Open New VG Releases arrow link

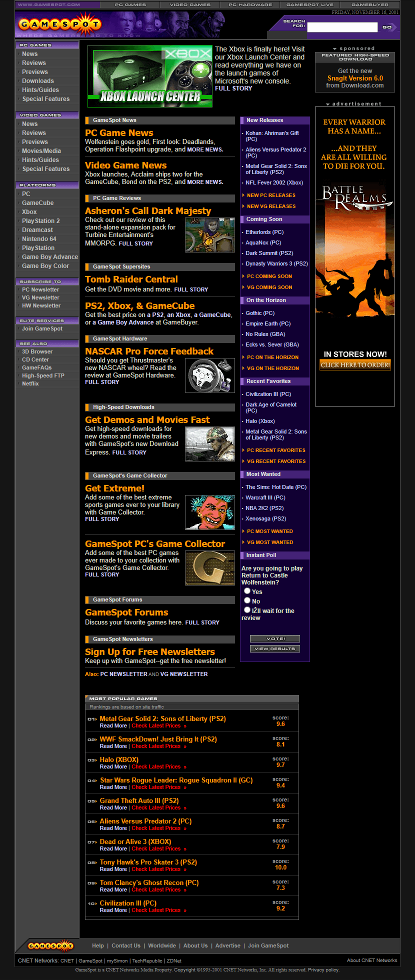[271, 206]
